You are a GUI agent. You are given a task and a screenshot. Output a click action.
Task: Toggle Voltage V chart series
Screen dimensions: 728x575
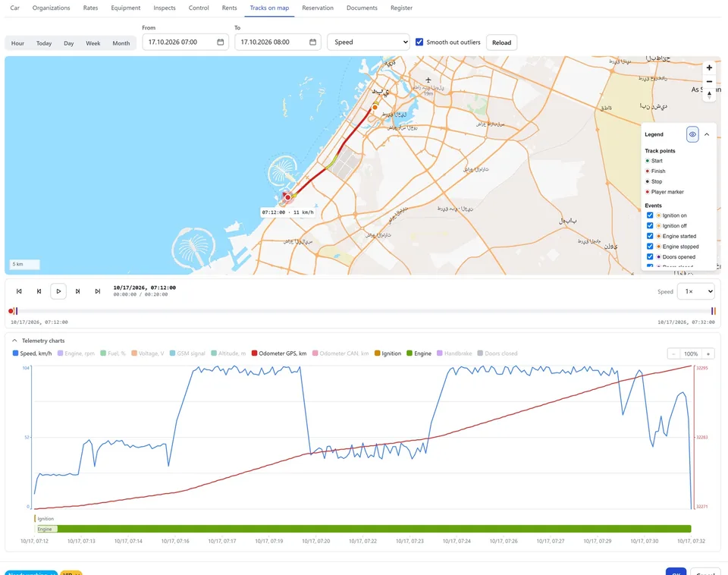pyautogui.click(x=148, y=353)
